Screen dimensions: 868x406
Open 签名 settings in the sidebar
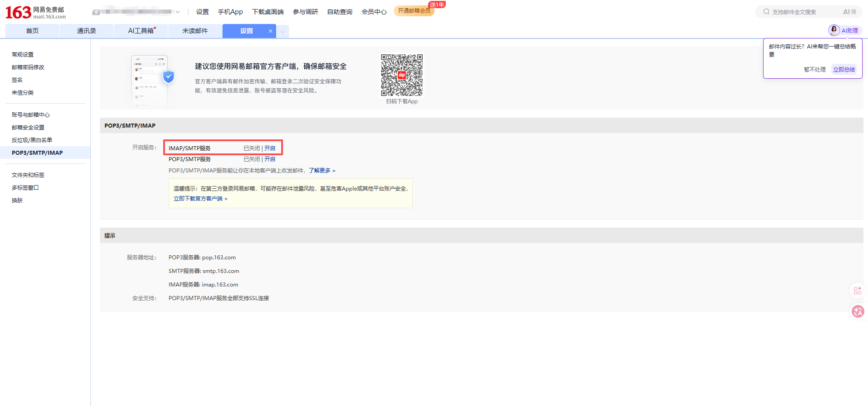[17, 80]
